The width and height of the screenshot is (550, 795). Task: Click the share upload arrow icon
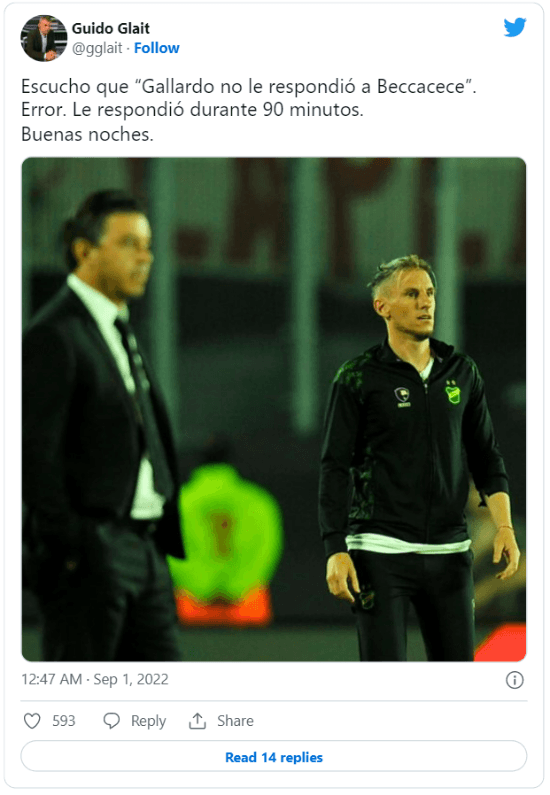point(197,720)
